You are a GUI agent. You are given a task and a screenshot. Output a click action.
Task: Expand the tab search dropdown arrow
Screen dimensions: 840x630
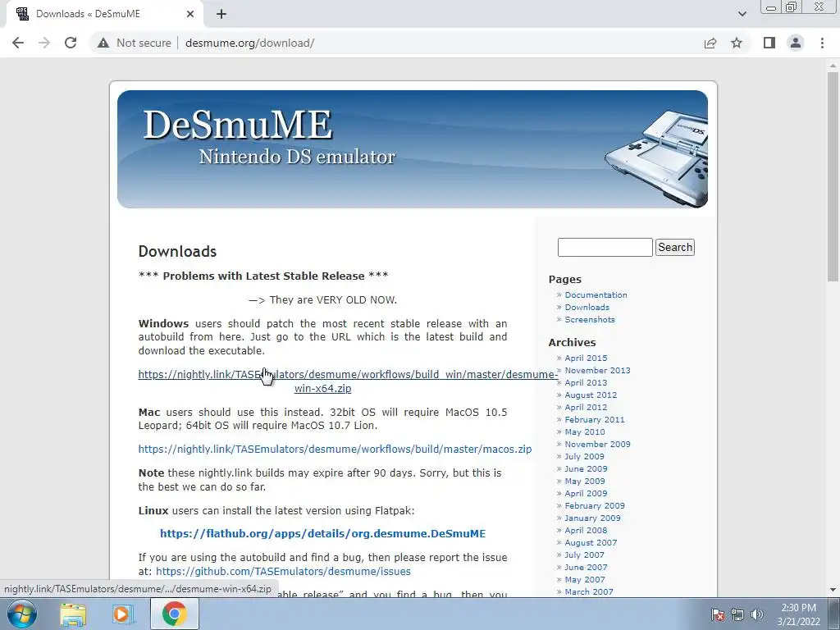[x=742, y=14]
